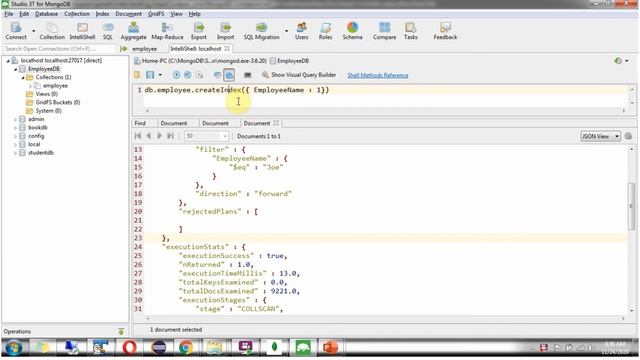This screenshot has height=360, width=640.
Task: Collapse the EmployeeDB database node
Action: point(16,69)
